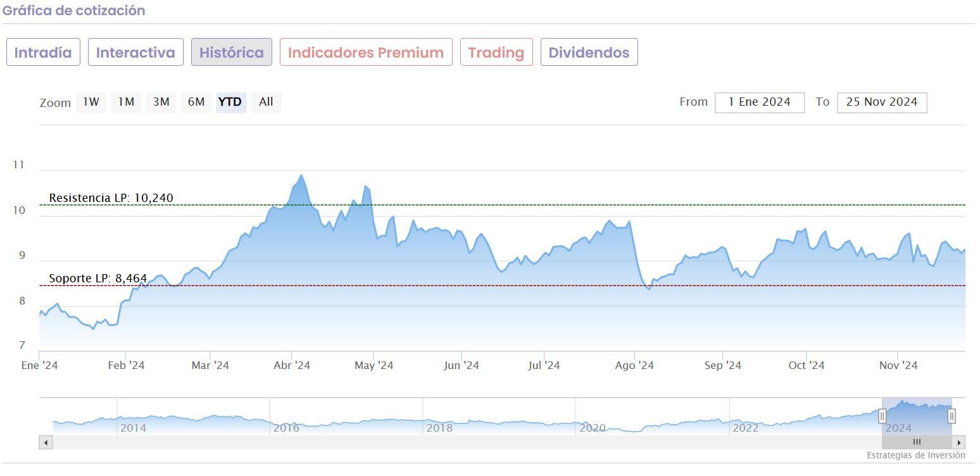Viewport: 980px width, 476px height.
Task: Select 6M zoom period
Action: pos(196,102)
